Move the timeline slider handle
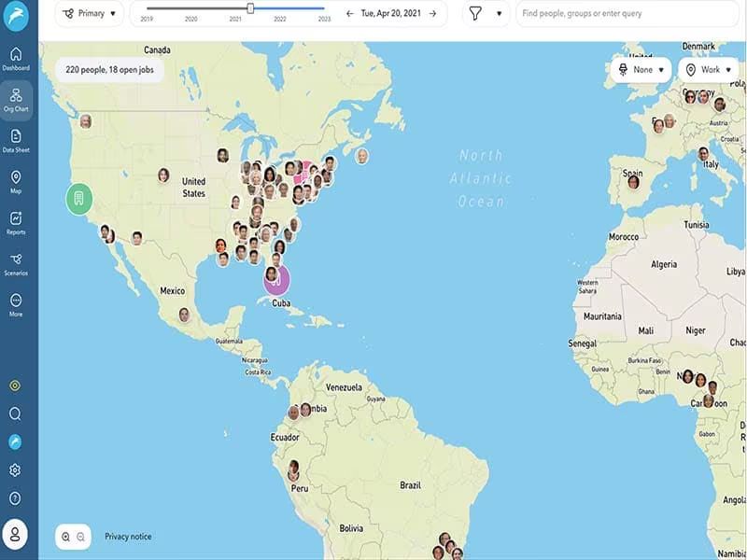747x560 pixels. 250,8
